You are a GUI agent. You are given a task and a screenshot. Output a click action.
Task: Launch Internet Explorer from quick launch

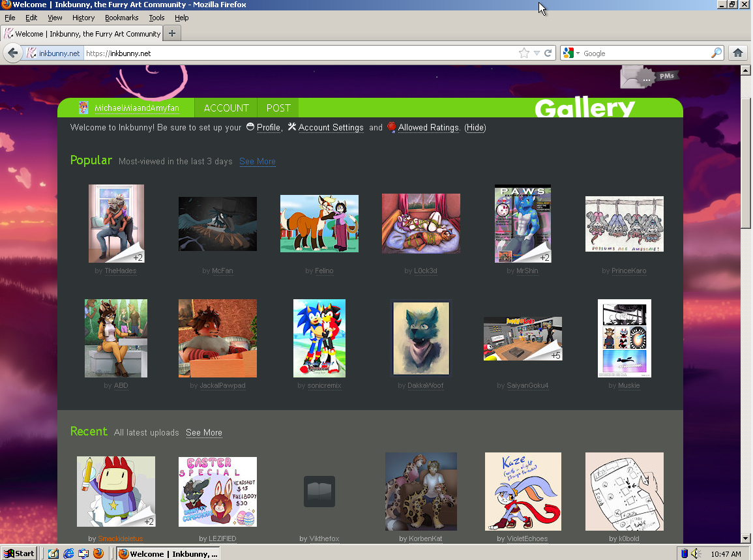tap(68, 553)
